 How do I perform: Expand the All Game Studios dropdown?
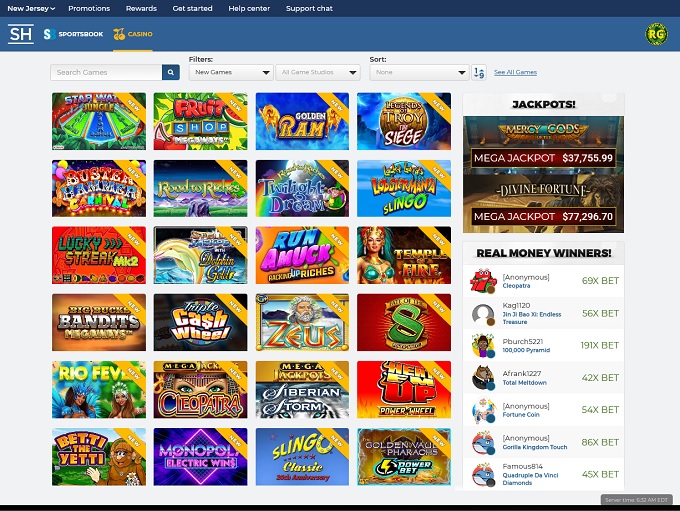319,72
